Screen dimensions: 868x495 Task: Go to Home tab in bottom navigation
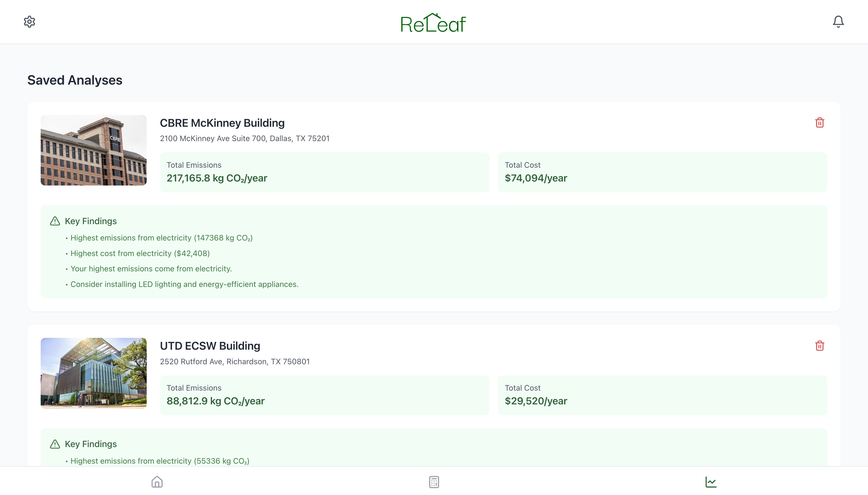(x=157, y=482)
